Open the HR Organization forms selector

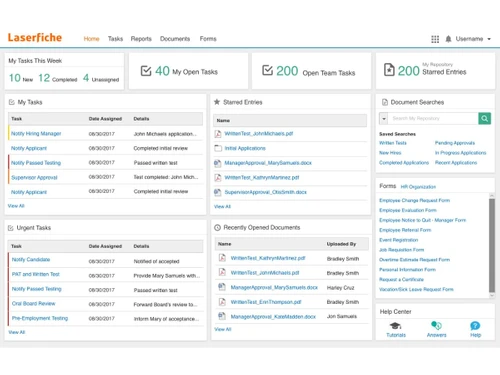click(418, 187)
